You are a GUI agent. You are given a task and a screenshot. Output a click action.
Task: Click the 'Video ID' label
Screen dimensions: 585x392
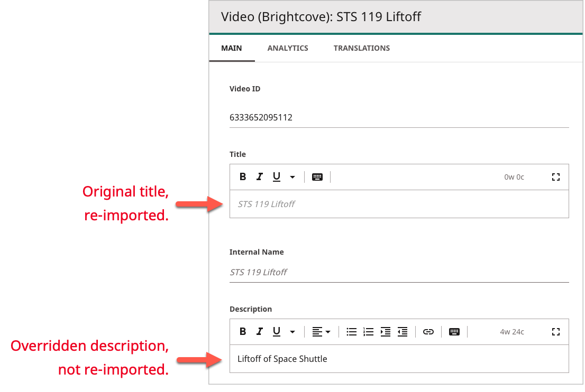coord(245,89)
